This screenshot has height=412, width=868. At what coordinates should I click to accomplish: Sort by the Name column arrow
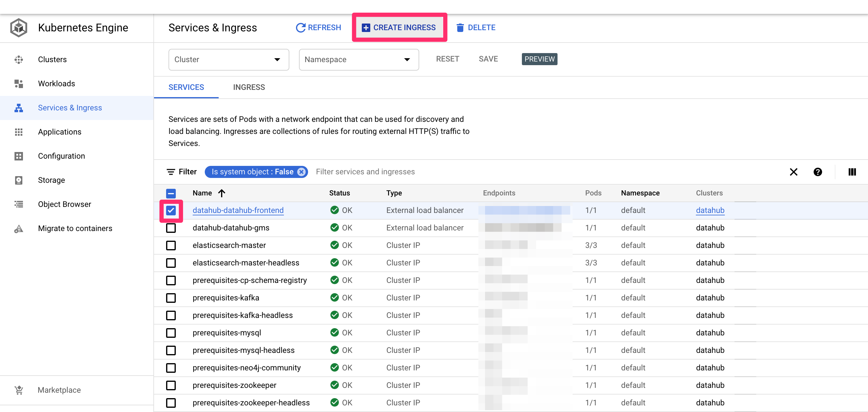point(221,193)
